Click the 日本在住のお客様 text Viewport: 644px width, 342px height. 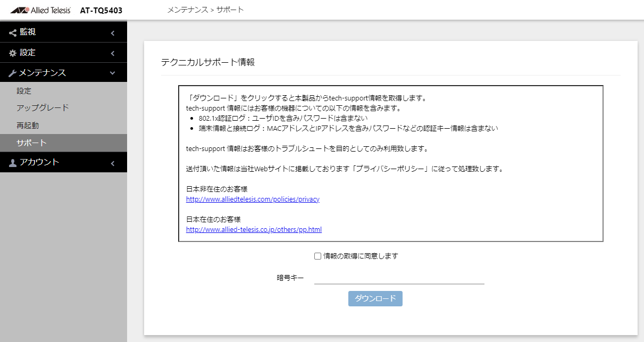pos(213,220)
